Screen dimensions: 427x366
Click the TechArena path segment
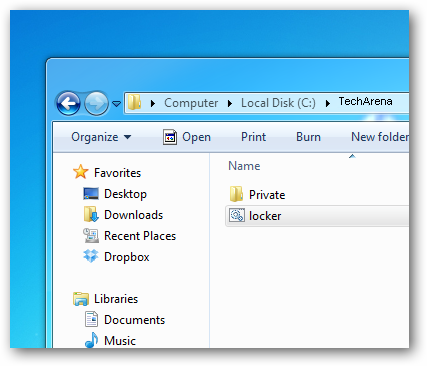[365, 101]
